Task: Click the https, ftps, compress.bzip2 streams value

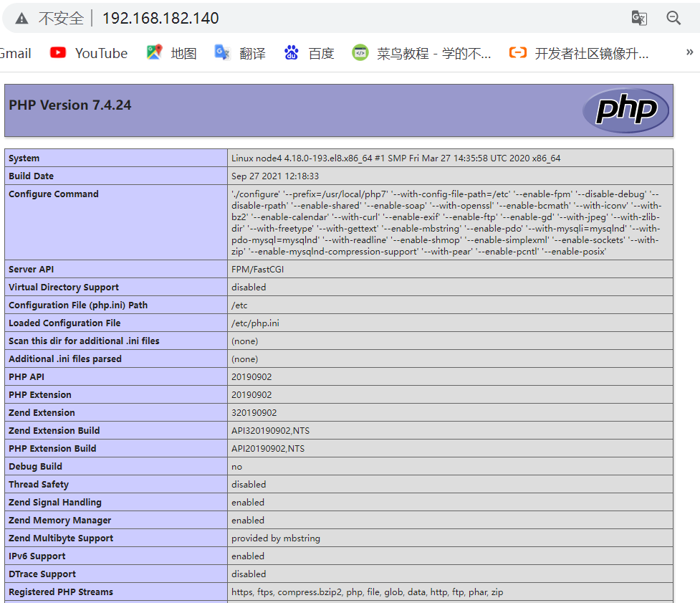Action: [x=367, y=592]
